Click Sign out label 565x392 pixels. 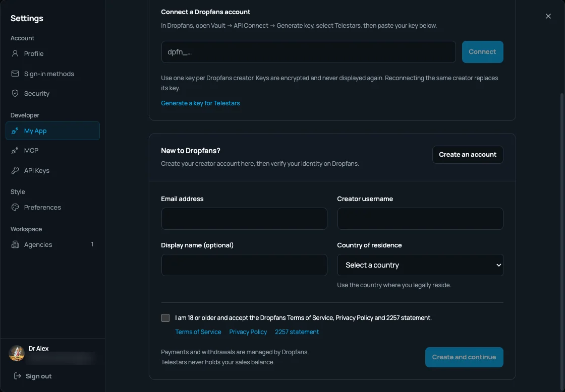(x=38, y=376)
